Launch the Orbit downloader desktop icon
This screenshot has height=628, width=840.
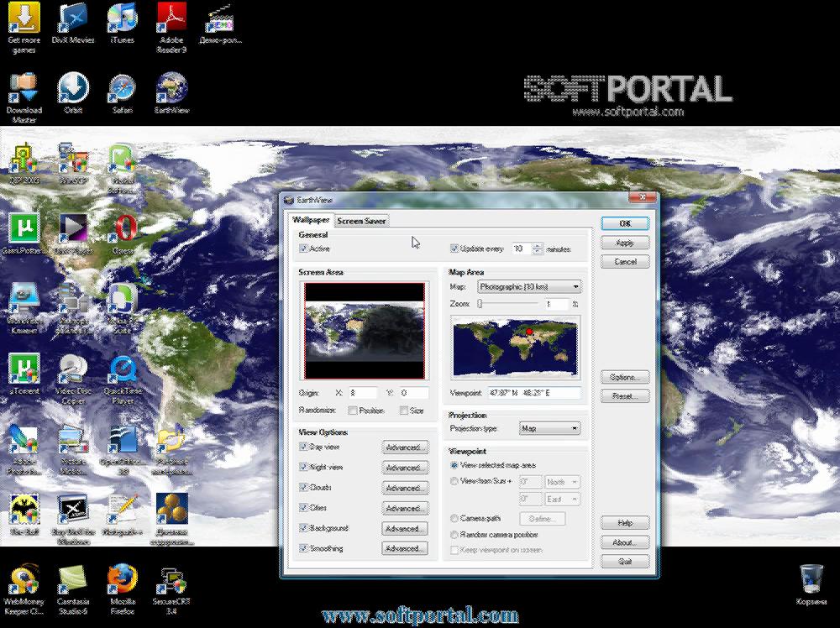click(73, 94)
